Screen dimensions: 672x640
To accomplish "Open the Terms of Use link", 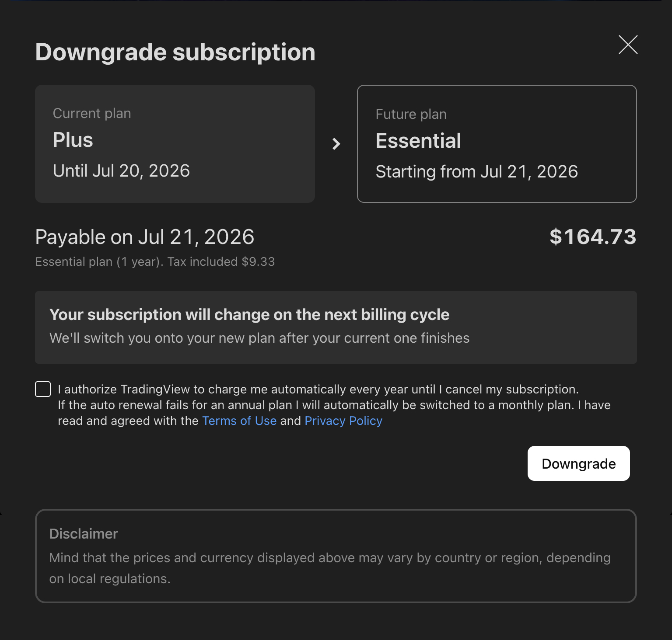I will click(239, 421).
